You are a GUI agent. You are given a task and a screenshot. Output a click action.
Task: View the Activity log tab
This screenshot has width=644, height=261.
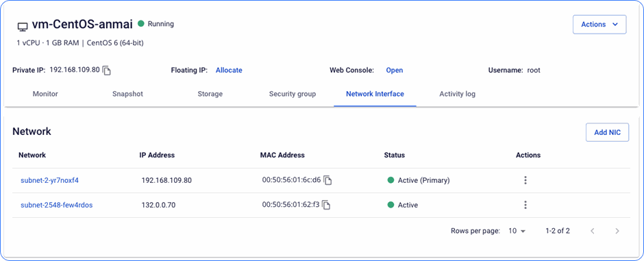tap(457, 94)
